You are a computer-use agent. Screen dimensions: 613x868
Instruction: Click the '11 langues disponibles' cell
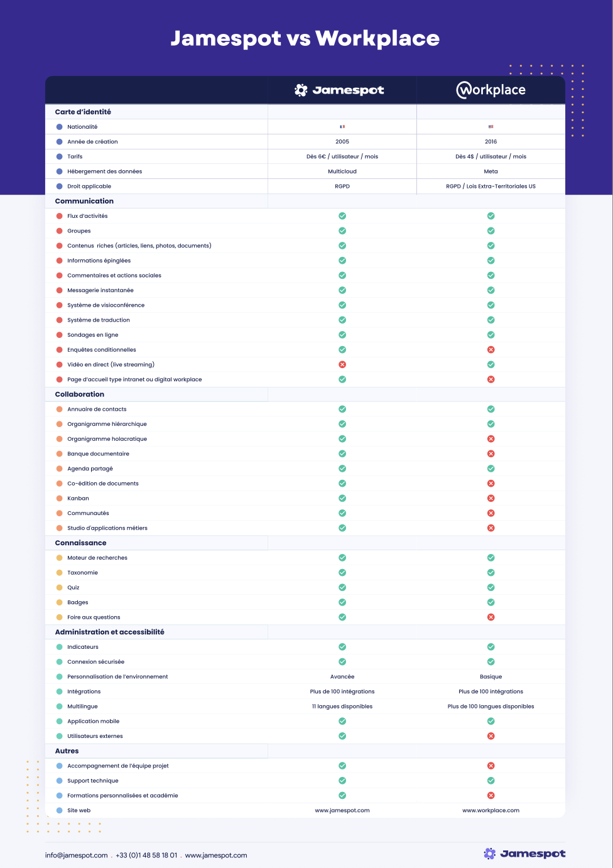342,707
